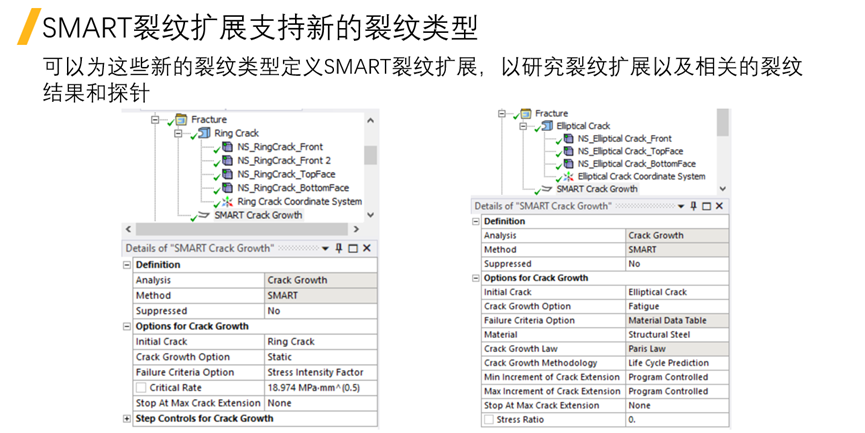Click the NS_Elliptical Crack_TopFace selection icon
Viewport: 865px width, 433px height.
[x=568, y=151]
